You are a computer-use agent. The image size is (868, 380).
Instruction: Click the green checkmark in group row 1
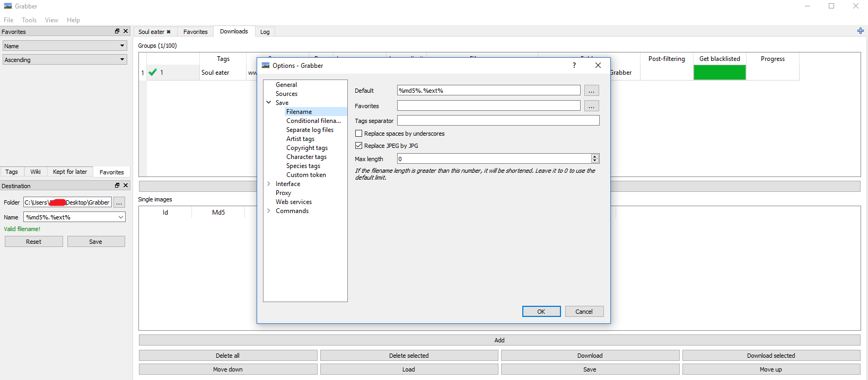(153, 73)
